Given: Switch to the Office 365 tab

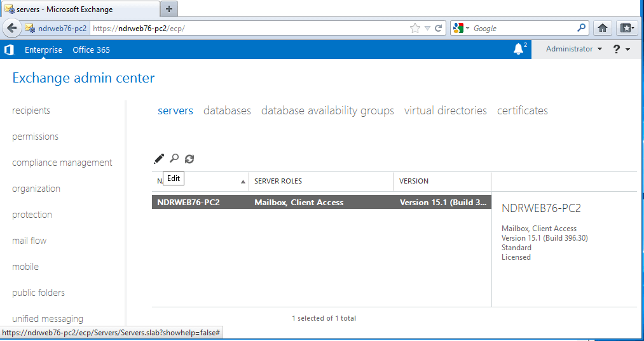Looking at the screenshot, I should point(91,50).
